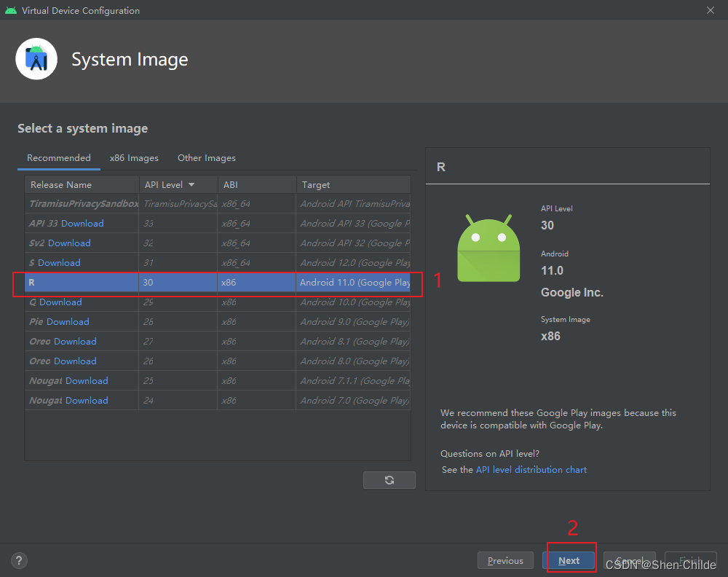Download the Pie system image
This screenshot has height=577, width=728.
pyautogui.click(x=68, y=321)
